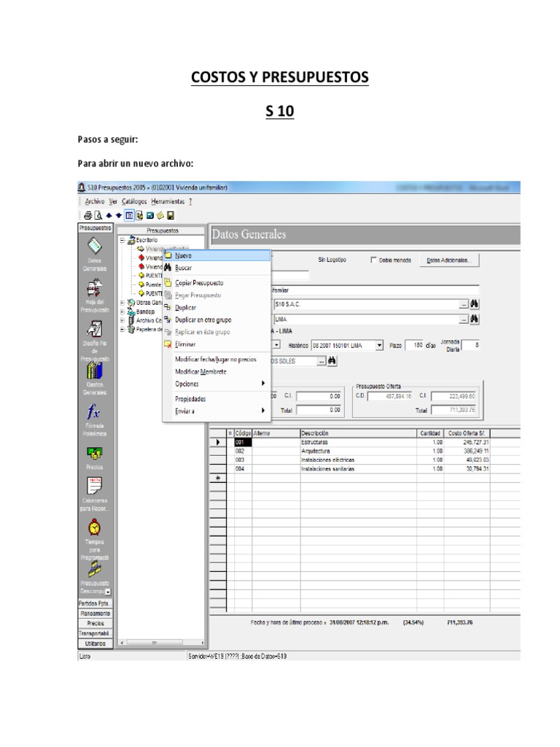
Task: Select Copiar Presupuesto context menu entry
Action: point(217,283)
